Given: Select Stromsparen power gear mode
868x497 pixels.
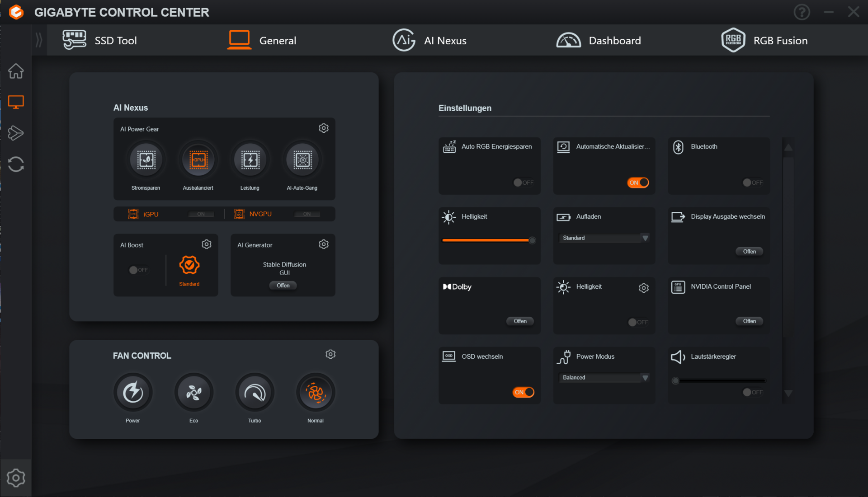Looking at the screenshot, I should (x=146, y=160).
